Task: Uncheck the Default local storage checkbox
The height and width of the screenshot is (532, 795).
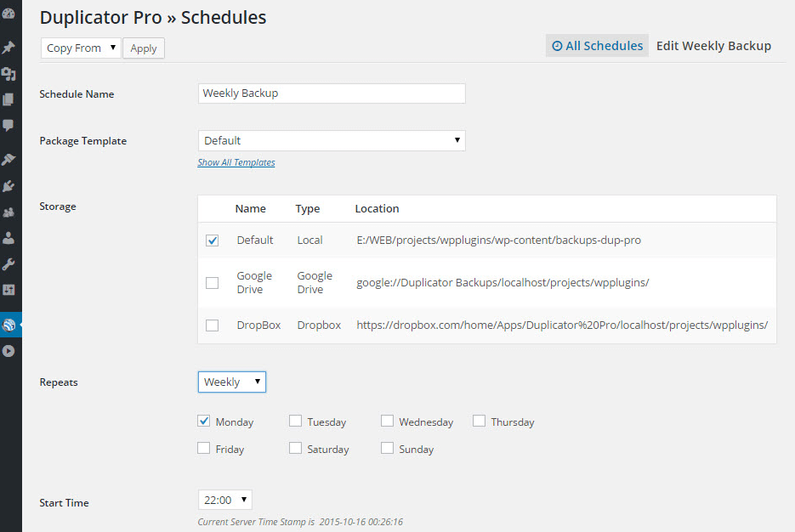Action: click(213, 241)
